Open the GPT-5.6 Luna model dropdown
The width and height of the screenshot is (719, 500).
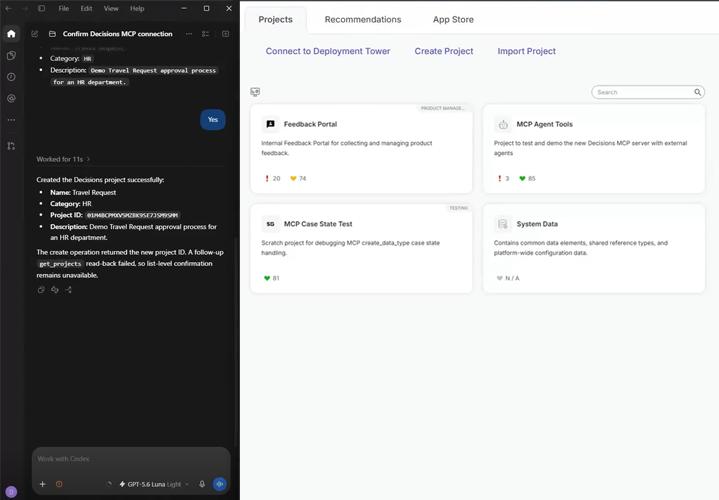[x=154, y=484]
